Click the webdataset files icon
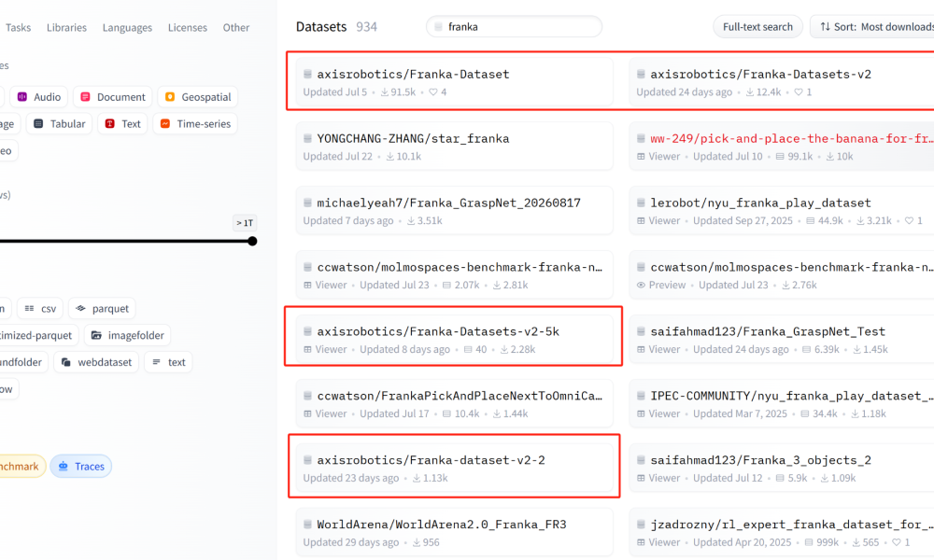This screenshot has width=934, height=560. pyautogui.click(x=66, y=362)
